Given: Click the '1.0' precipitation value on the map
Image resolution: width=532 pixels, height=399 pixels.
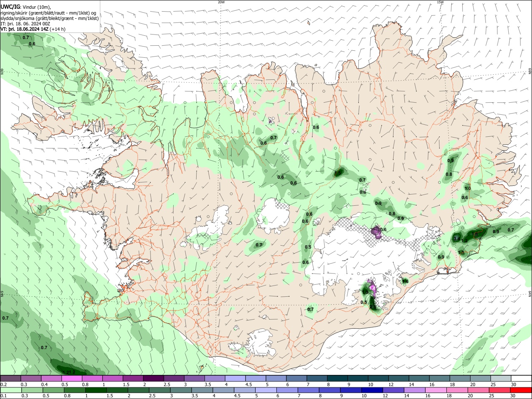Looking at the screenshot, I should click(468, 188).
